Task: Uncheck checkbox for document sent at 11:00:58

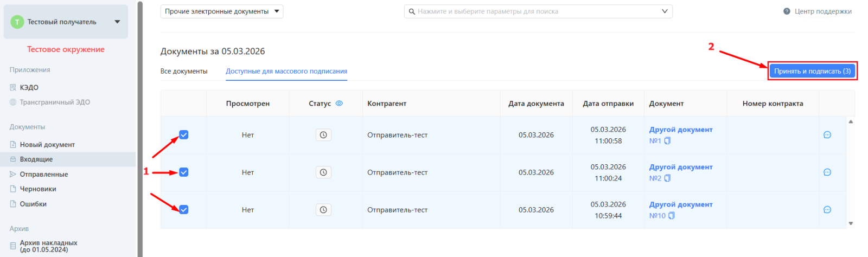Action: (184, 135)
